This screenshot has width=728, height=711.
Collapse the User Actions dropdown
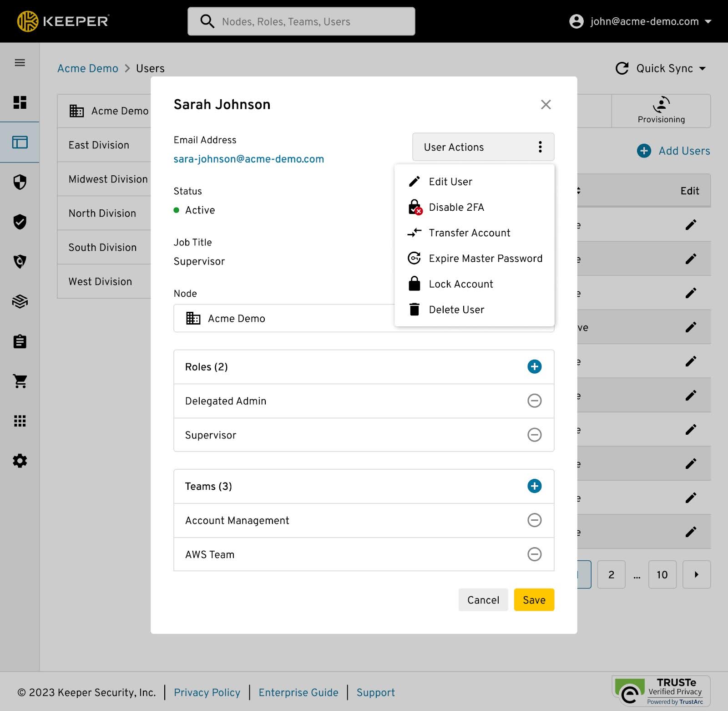click(x=483, y=147)
